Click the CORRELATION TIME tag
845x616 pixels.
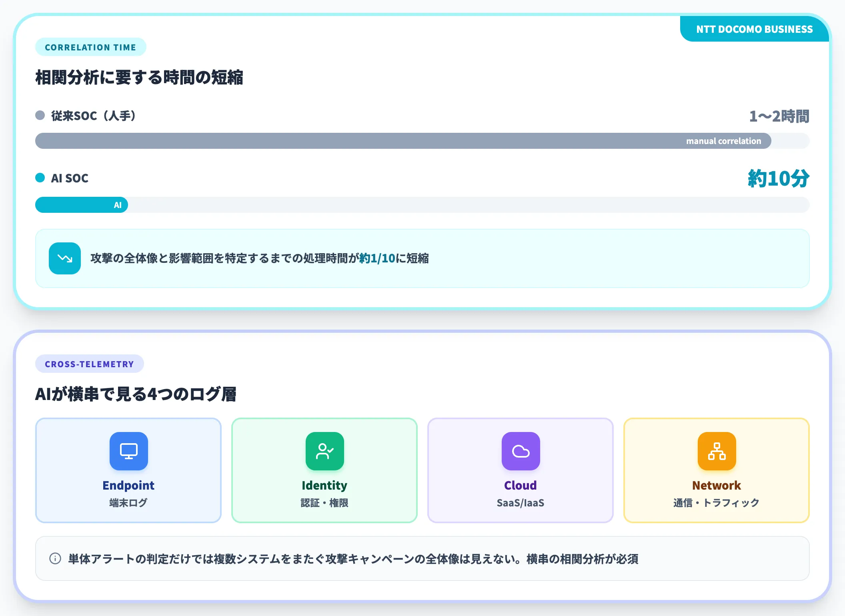[x=91, y=47]
